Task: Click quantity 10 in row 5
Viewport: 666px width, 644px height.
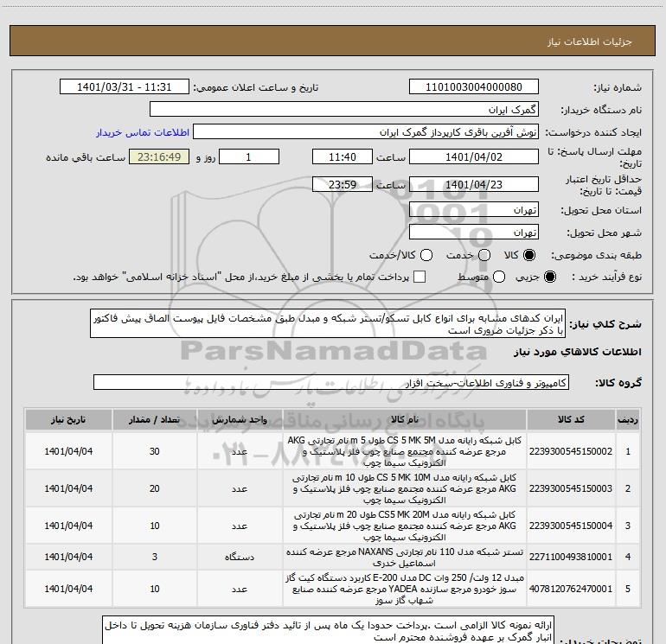Action: [x=155, y=589]
